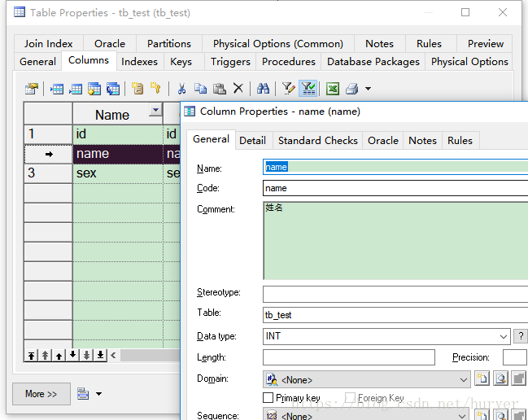Move selected row to bottom of list

tap(100, 356)
